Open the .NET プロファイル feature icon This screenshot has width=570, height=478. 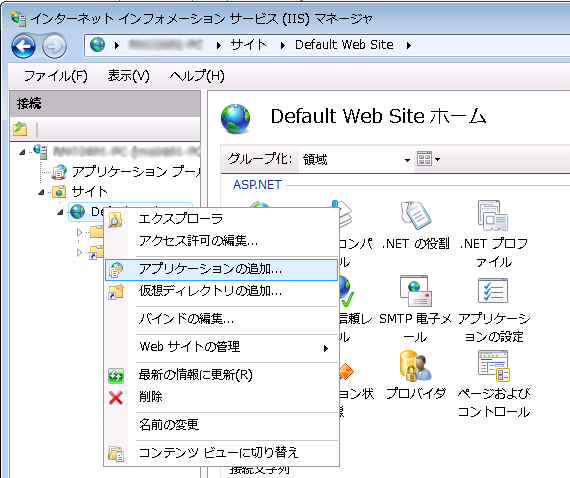pos(493,215)
